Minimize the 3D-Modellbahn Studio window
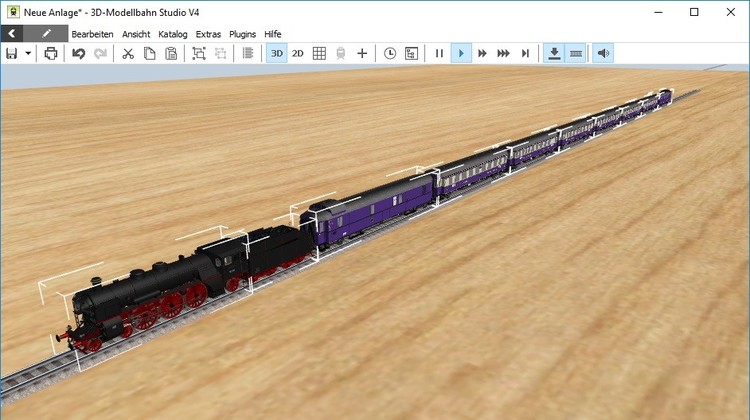Image resolution: width=750 pixels, height=420 pixels. [x=659, y=12]
